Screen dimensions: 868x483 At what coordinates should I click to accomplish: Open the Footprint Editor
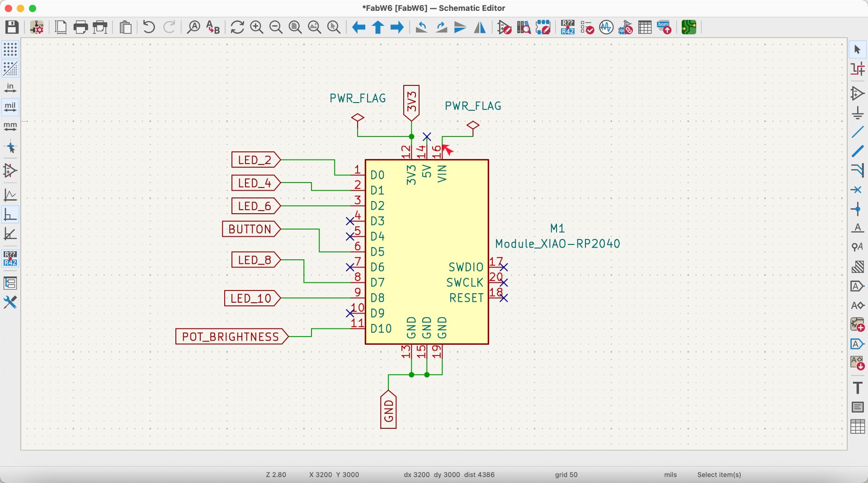[x=543, y=27]
